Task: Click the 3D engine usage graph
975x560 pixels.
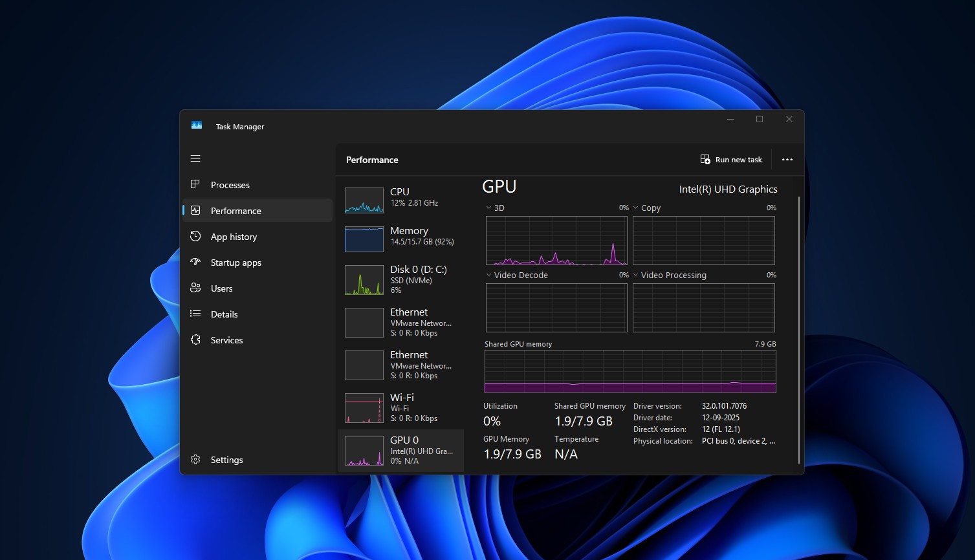Action: [x=556, y=241]
